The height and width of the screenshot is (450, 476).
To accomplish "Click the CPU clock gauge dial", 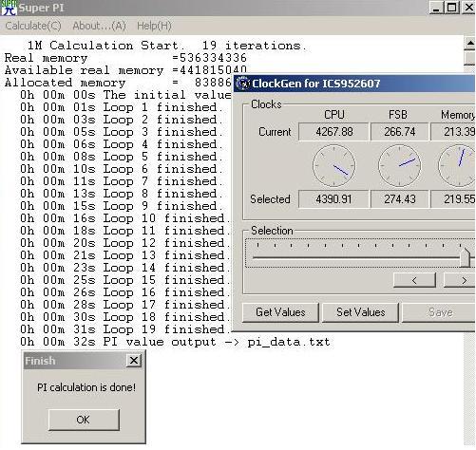I will 333,165.
